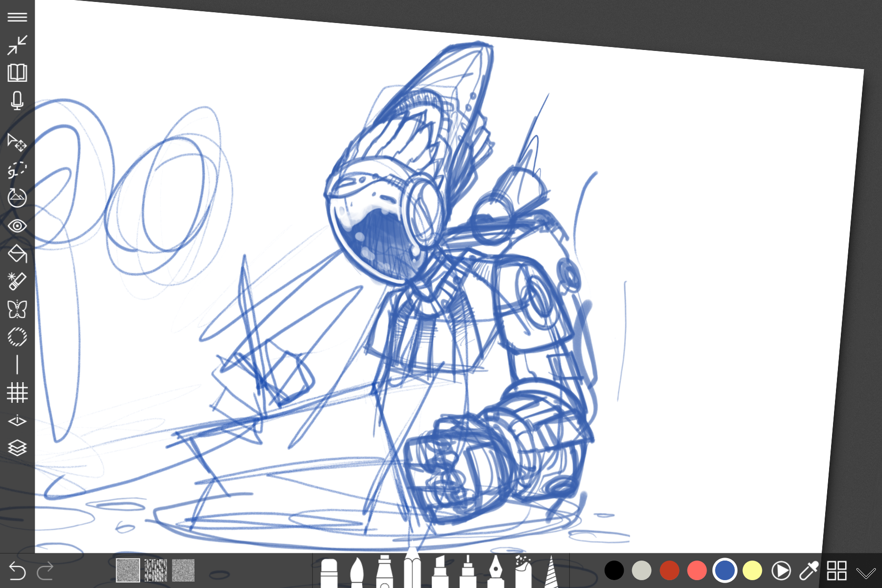Undo the last stroke
This screenshot has width=882, height=588.
[17, 571]
